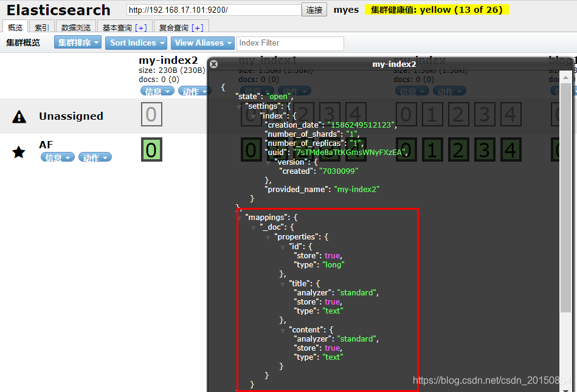
Task: Click the size: 230B (230B) text
Action: tap(172, 70)
